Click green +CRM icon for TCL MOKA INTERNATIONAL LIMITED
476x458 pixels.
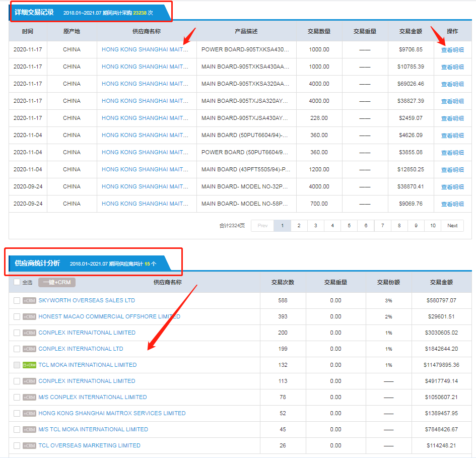29,365
